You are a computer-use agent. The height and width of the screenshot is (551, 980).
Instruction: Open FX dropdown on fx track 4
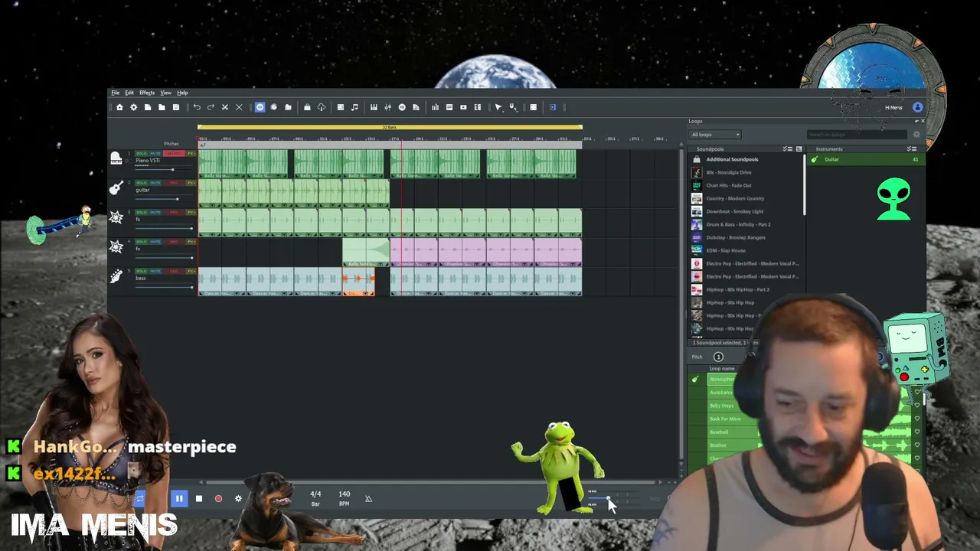pyautogui.click(x=191, y=242)
